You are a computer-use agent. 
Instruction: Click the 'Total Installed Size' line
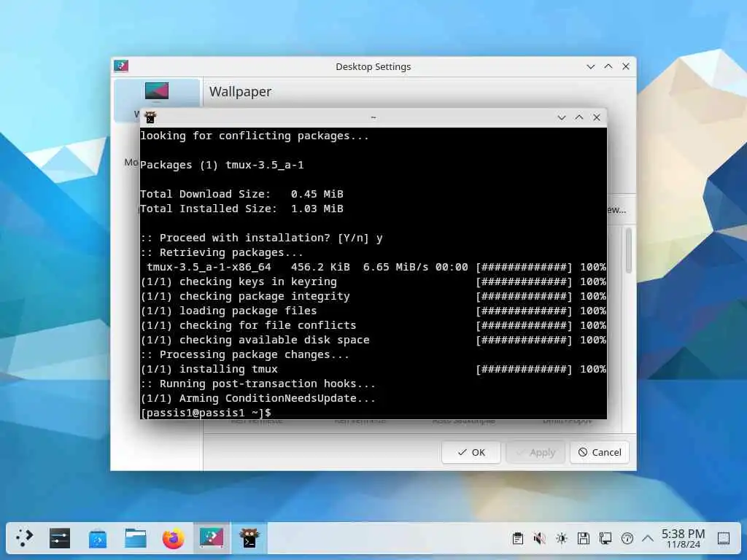tap(241, 209)
